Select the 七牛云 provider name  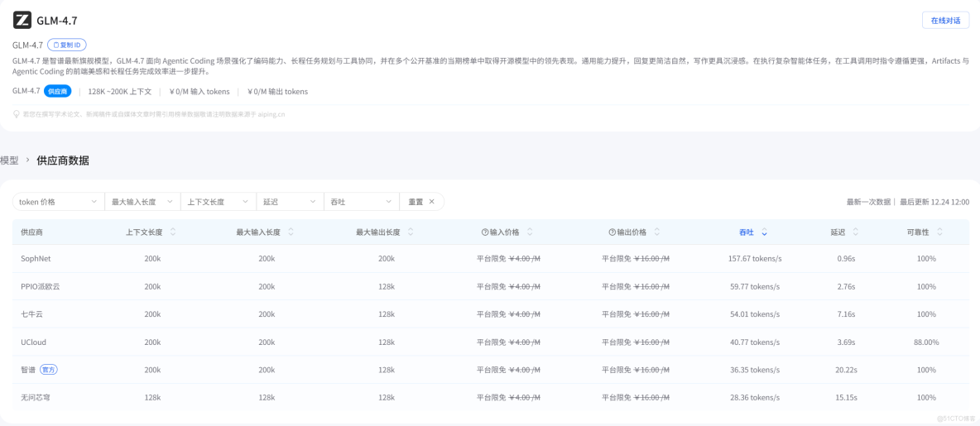[x=32, y=314]
